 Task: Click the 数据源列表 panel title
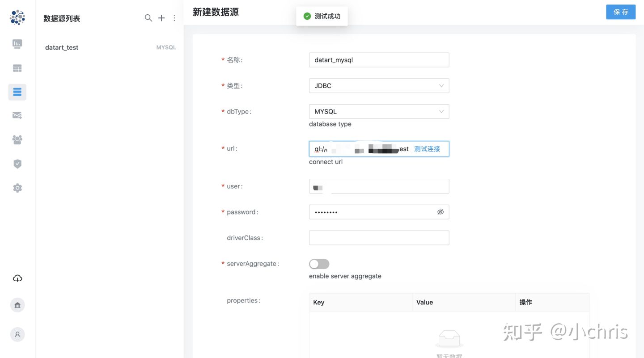62,18
